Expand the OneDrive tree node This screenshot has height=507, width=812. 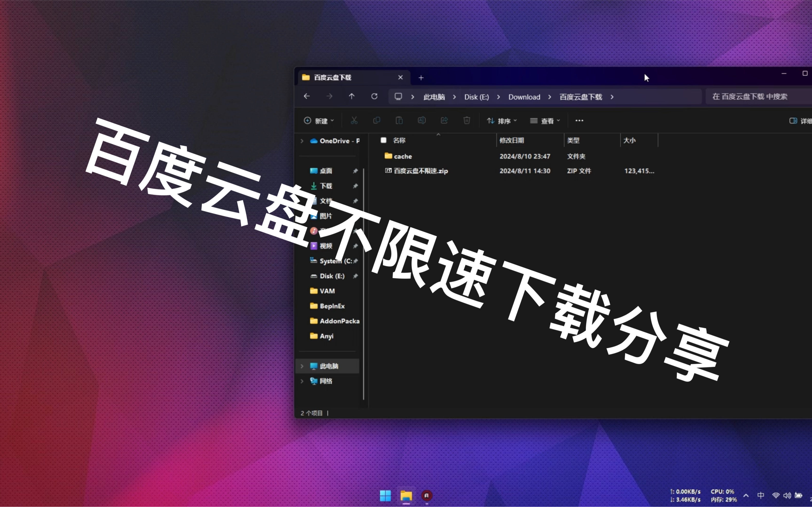pos(302,141)
